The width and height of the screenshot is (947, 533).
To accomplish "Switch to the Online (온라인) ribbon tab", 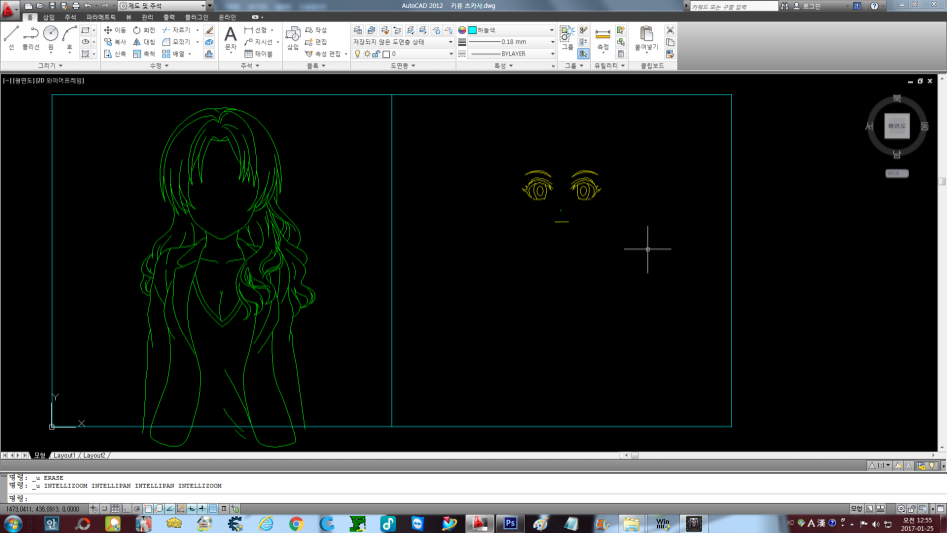I will 227,17.
